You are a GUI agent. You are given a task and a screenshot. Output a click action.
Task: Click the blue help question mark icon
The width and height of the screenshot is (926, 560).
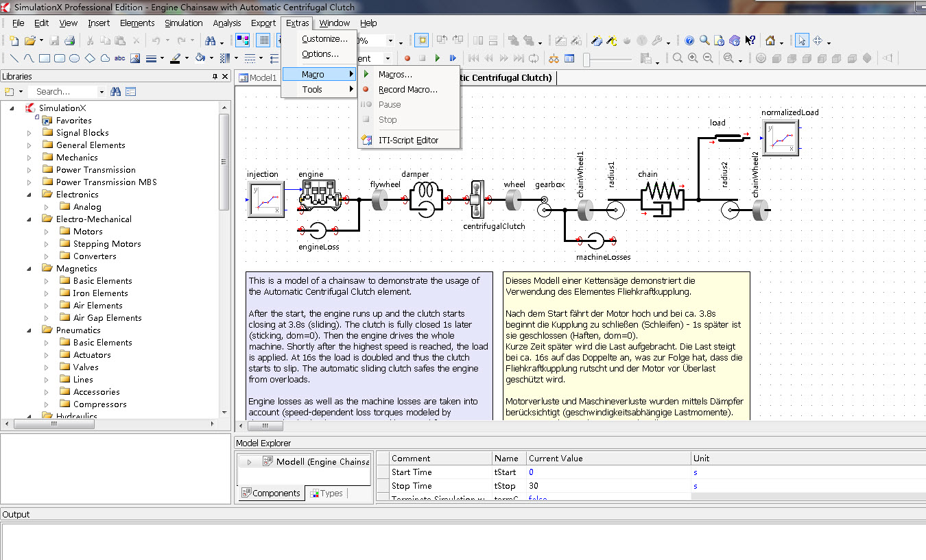pos(689,41)
